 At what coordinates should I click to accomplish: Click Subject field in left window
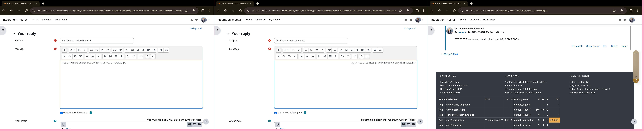(x=97, y=41)
